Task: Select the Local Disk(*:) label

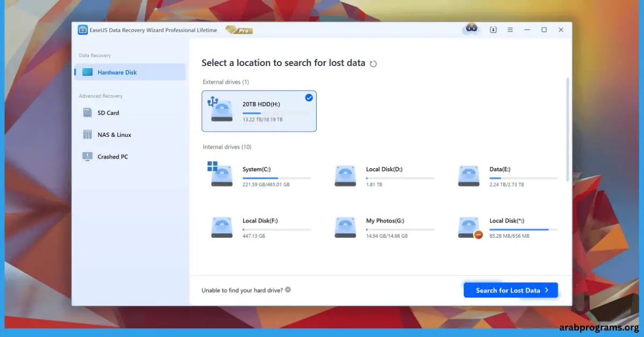Action: pos(507,221)
